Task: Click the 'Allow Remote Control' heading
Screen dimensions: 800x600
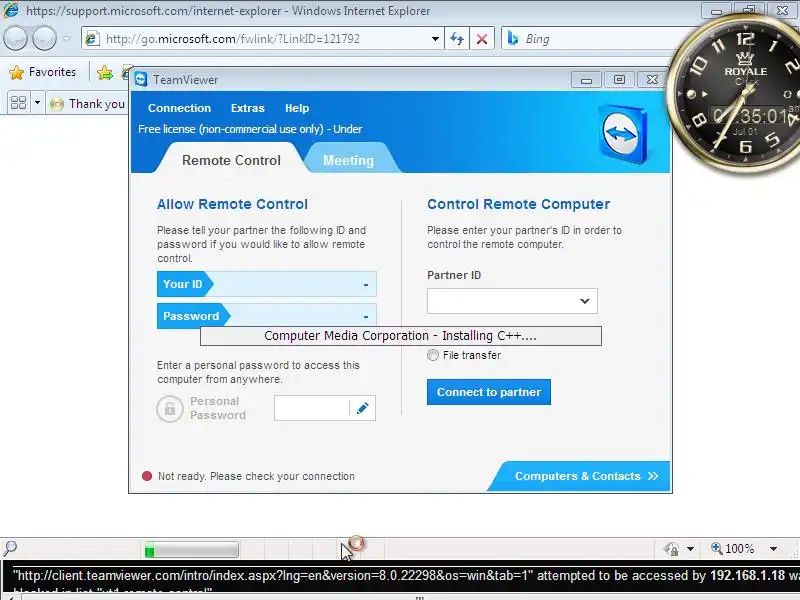Action: pos(232,204)
